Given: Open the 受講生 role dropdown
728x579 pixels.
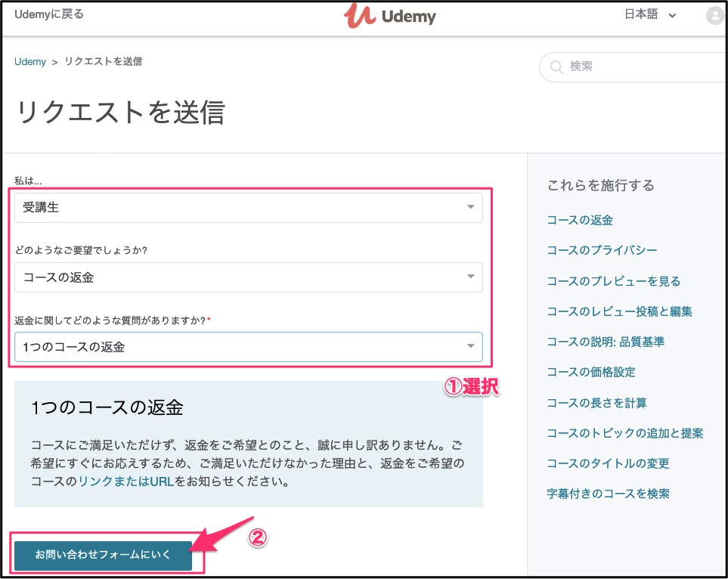Looking at the screenshot, I should tap(248, 208).
